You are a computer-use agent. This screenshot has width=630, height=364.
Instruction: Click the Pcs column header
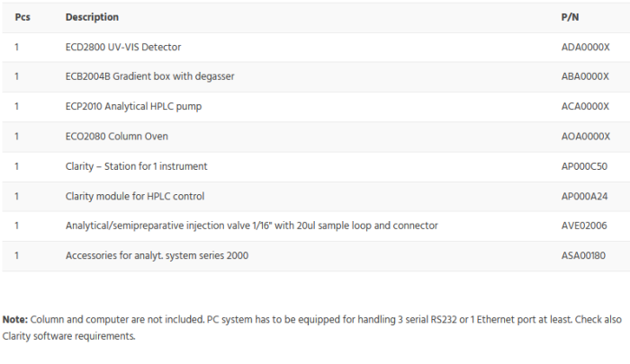22,17
